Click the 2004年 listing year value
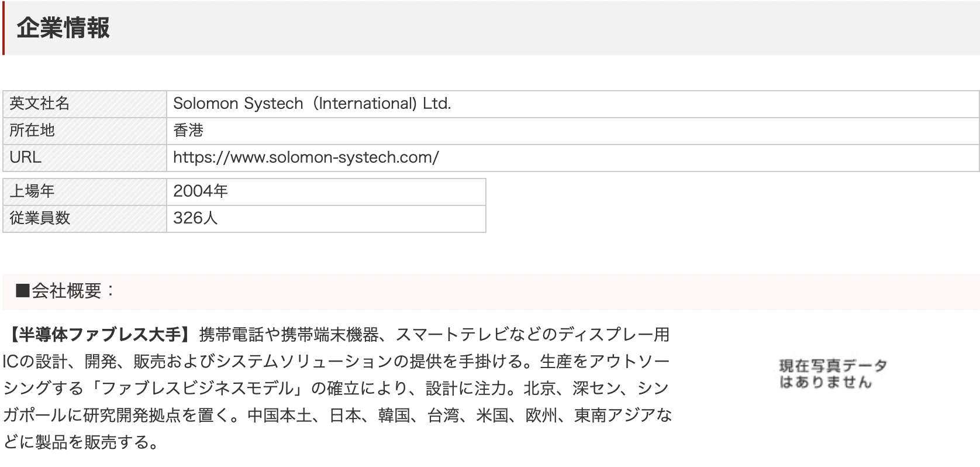 coord(201,191)
